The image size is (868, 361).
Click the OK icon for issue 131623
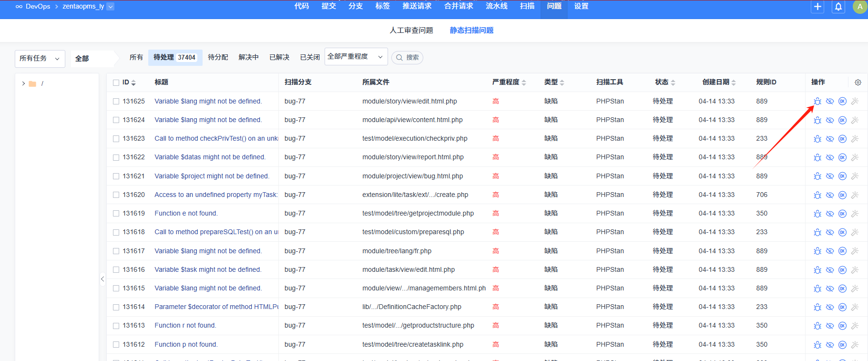click(x=842, y=139)
